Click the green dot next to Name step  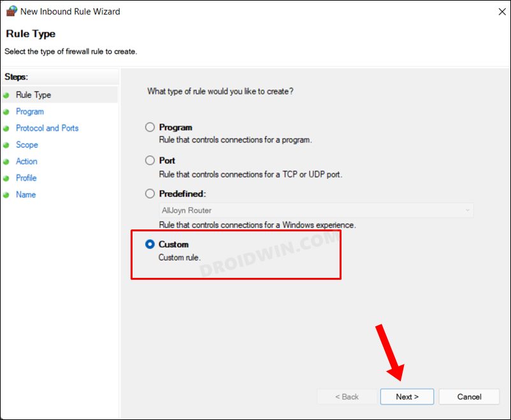coord(7,194)
